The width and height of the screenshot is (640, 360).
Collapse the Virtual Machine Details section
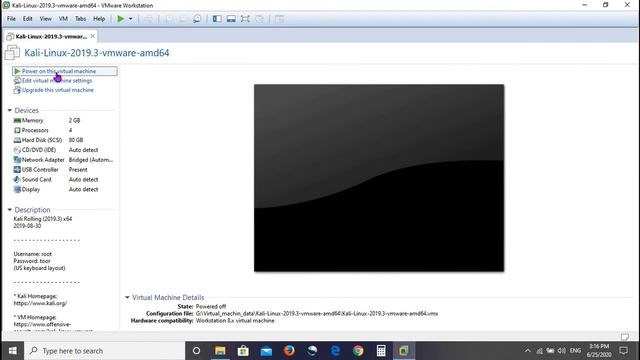(127, 298)
